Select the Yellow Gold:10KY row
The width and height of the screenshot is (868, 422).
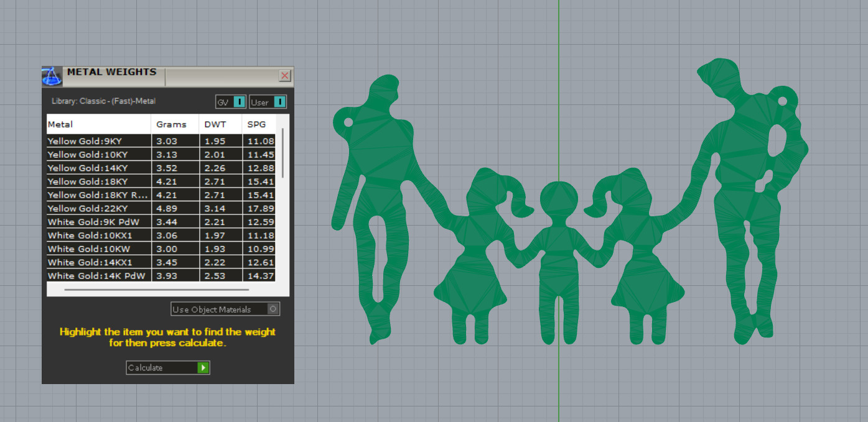pos(161,155)
